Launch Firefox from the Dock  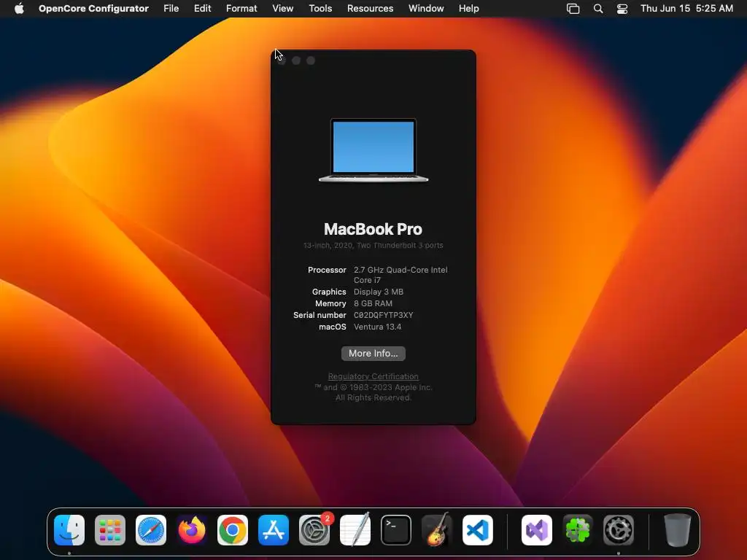pyautogui.click(x=192, y=530)
